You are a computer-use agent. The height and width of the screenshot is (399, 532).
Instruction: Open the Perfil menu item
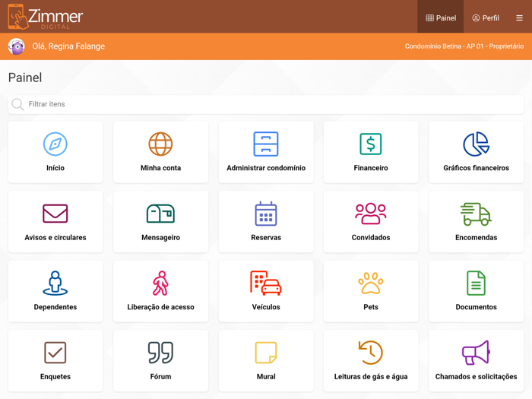click(486, 18)
